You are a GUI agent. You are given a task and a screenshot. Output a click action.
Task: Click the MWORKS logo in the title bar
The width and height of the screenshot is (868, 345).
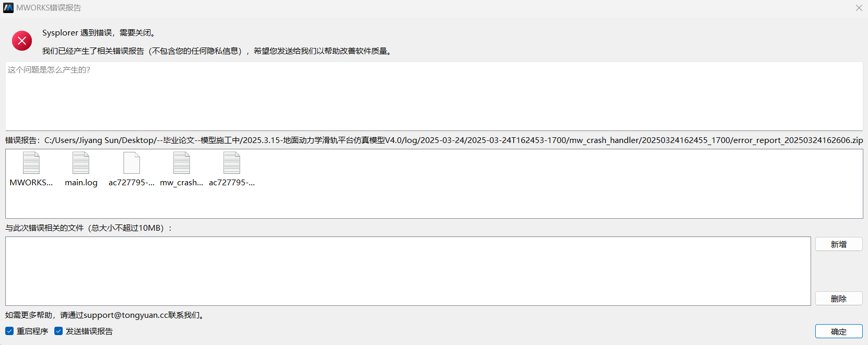8,8
